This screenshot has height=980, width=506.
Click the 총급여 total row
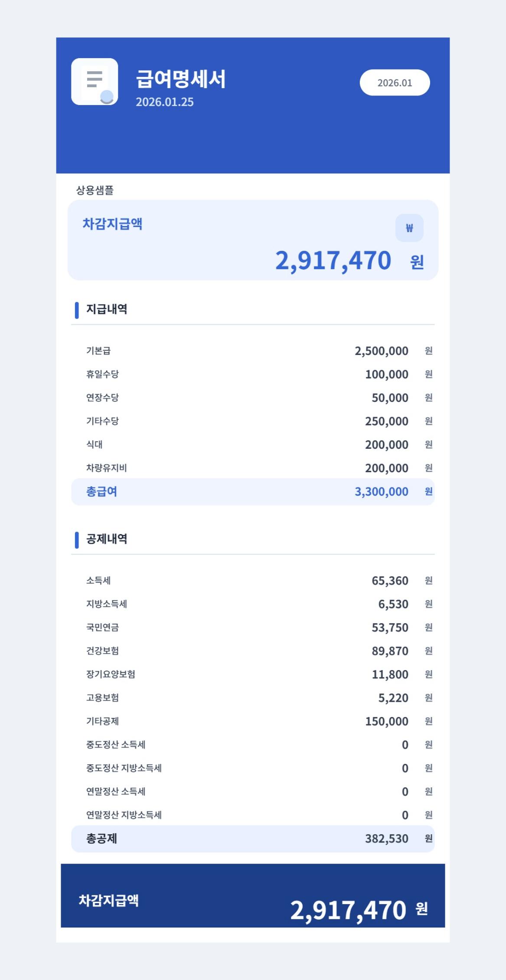point(253,492)
